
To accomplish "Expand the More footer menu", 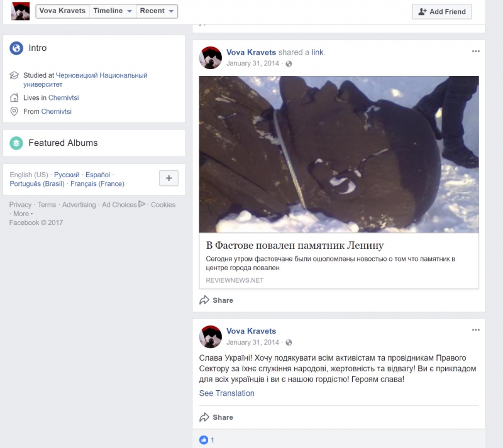I will click(x=23, y=214).
